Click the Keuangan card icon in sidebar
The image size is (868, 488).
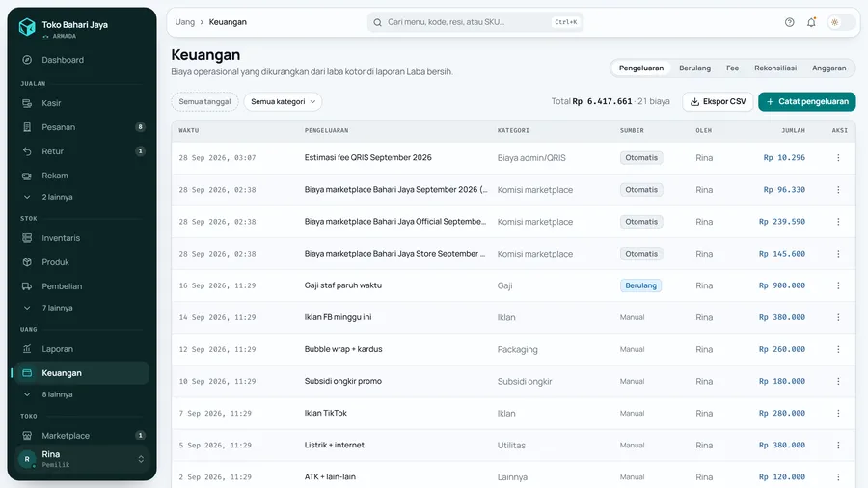[x=27, y=373]
